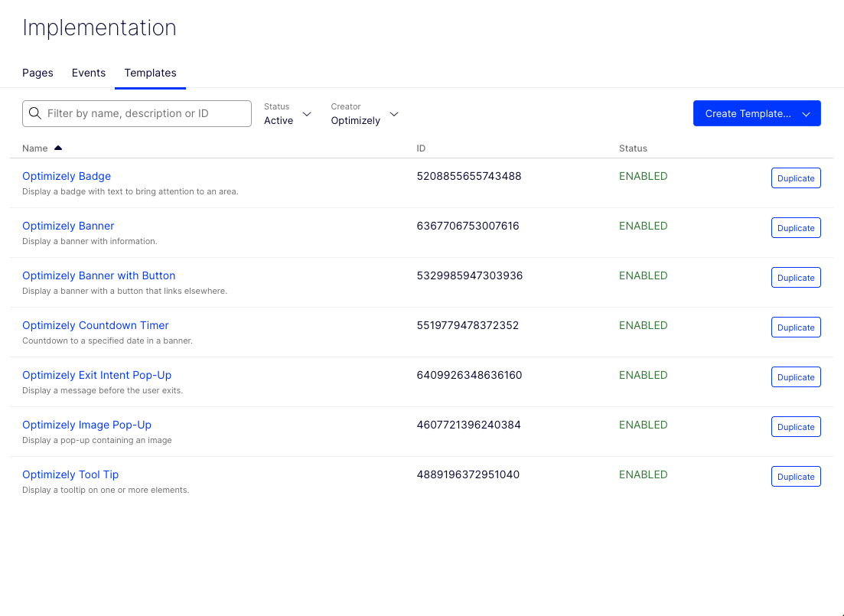Select the Templates tab

click(150, 73)
